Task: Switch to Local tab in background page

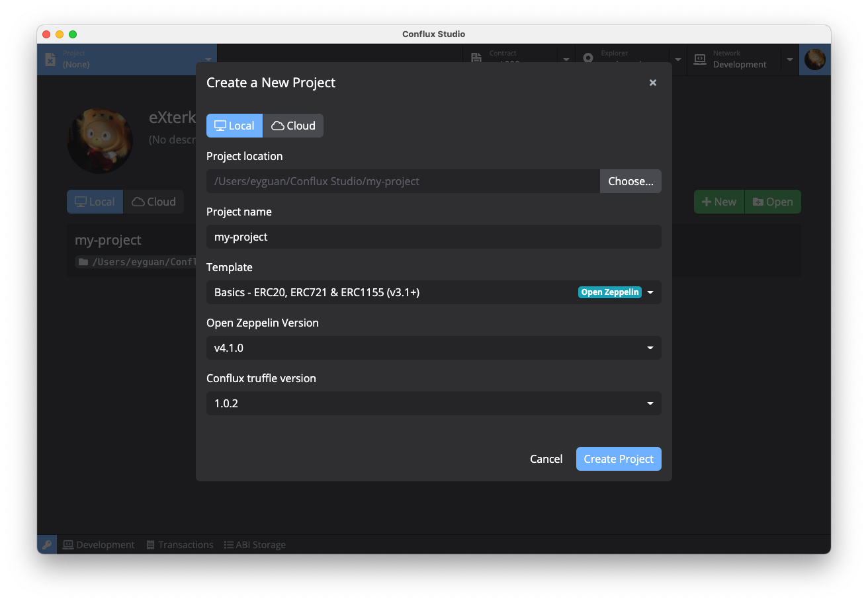Action: (x=95, y=202)
